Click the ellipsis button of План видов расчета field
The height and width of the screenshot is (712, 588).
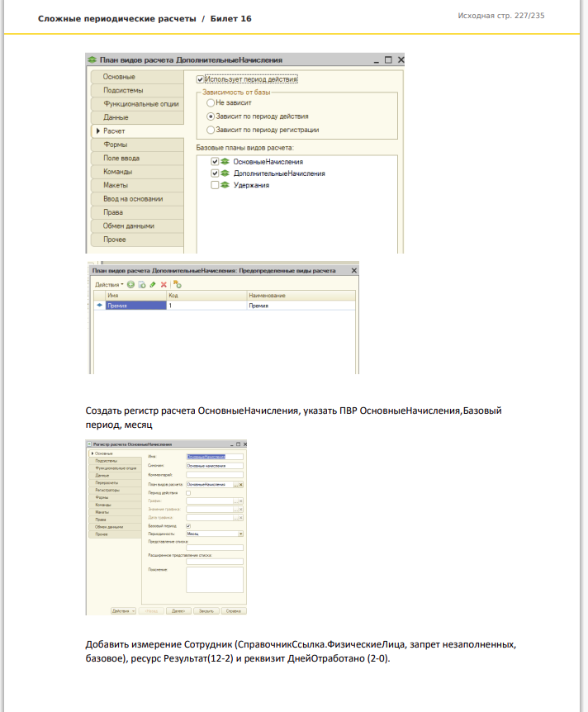pos(235,485)
